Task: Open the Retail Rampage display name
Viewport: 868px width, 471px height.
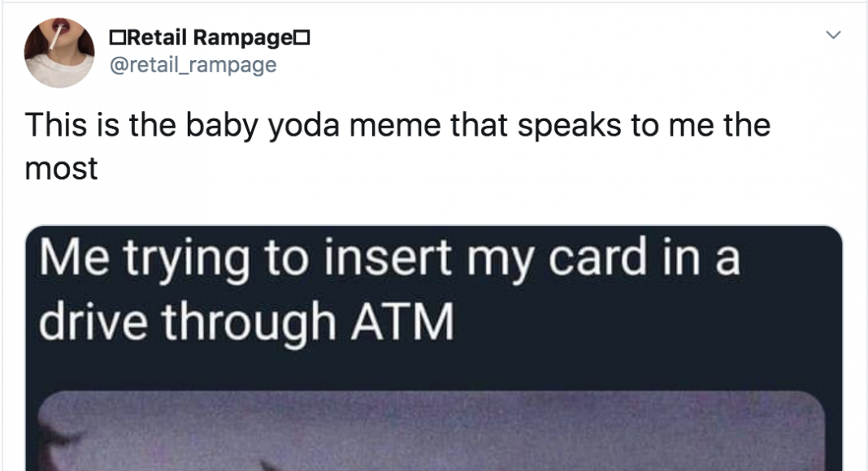Action: pyautogui.click(x=210, y=37)
